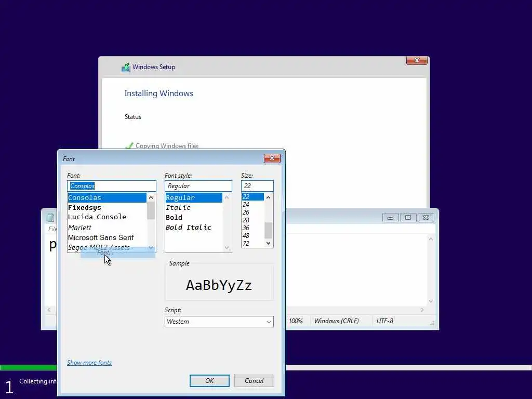Click font style list scroll down arrow
This screenshot has height=399, width=532.
tap(227, 248)
